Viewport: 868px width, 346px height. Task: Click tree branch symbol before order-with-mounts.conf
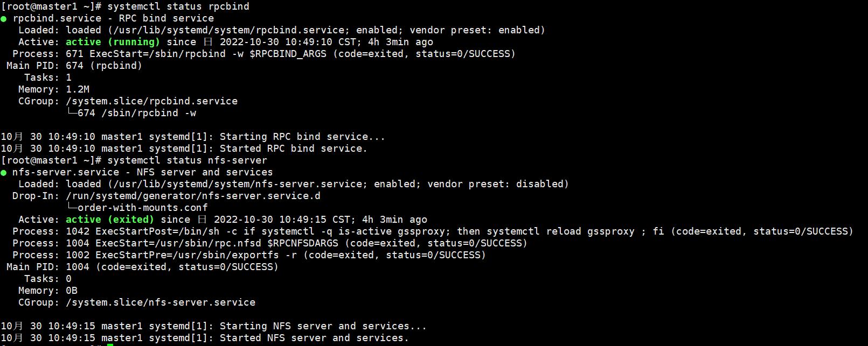[72, 208]
